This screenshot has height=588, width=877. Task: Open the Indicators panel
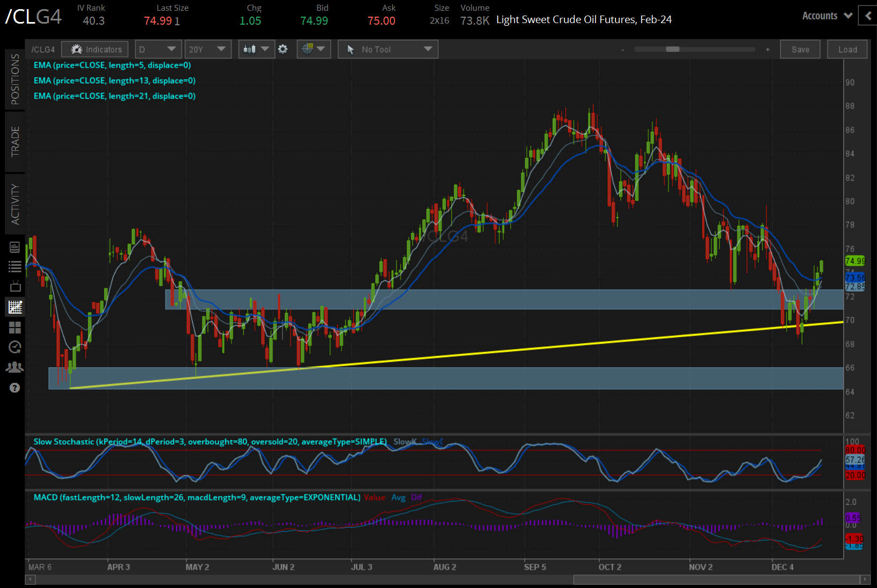tap(95, 49)
